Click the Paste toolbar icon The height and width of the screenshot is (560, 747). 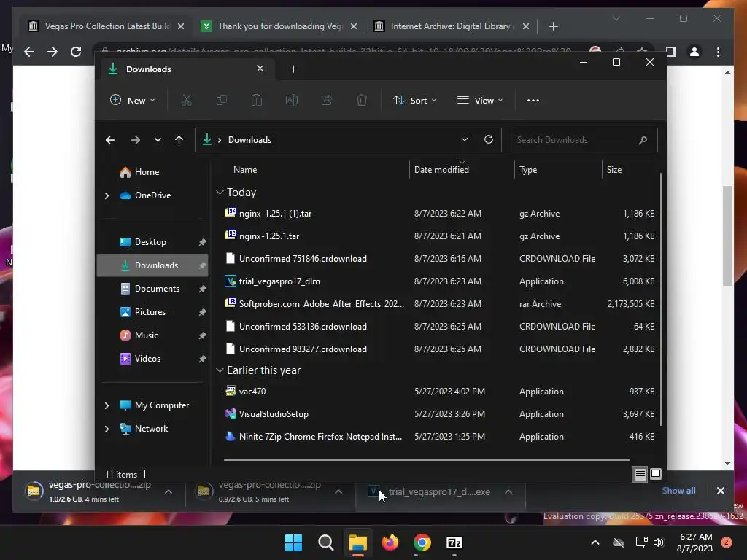[256, 100]
